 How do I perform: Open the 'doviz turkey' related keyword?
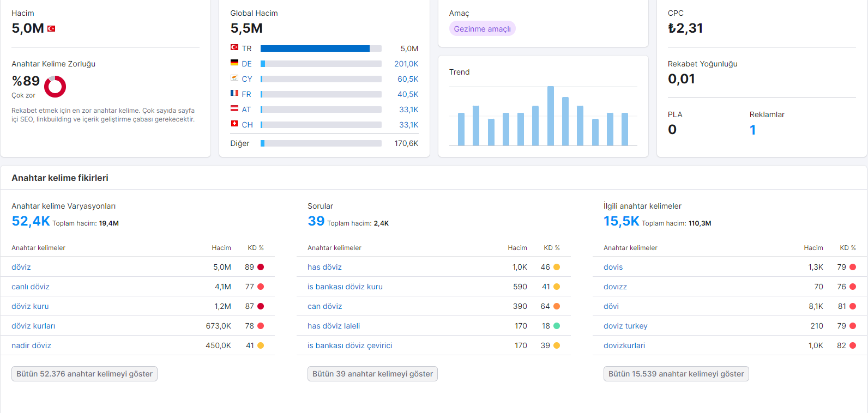[625, 326]
